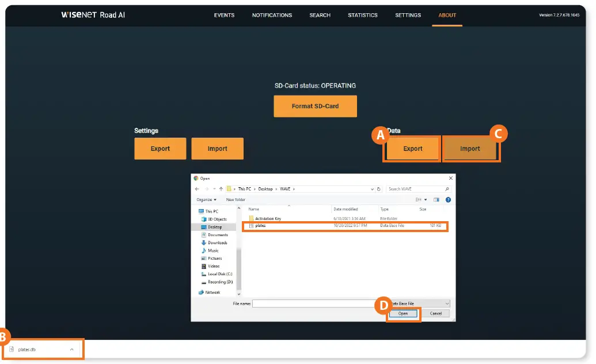
Task: Toggle the preview pane icon
Action: pyautogui.click(x=436, y=200)
